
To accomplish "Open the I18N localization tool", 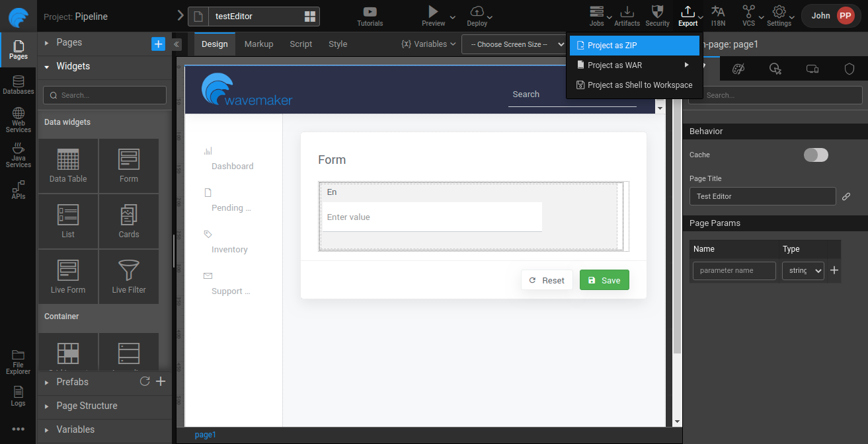I will click(x=718, y=16).
